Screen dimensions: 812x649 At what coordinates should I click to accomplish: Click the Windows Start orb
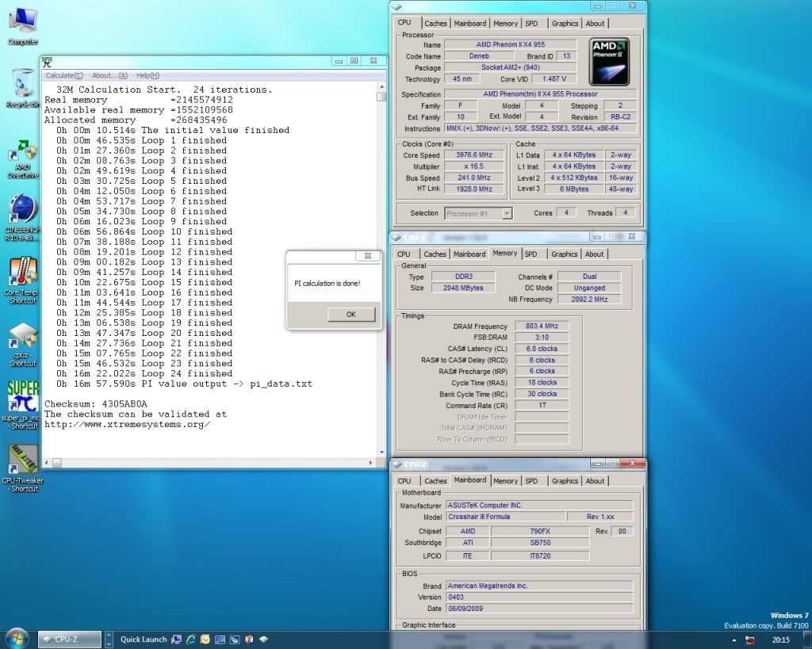[17, 638]
